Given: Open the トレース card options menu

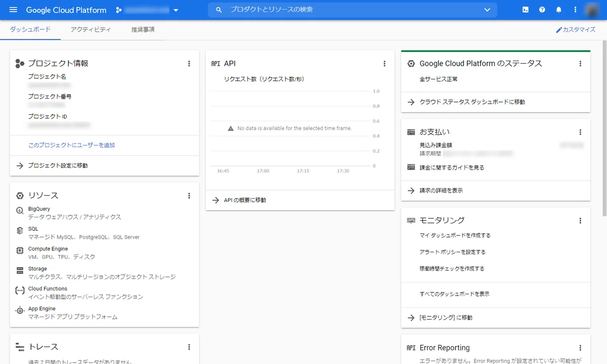Looking at the screenshot, I should [189, 347].
